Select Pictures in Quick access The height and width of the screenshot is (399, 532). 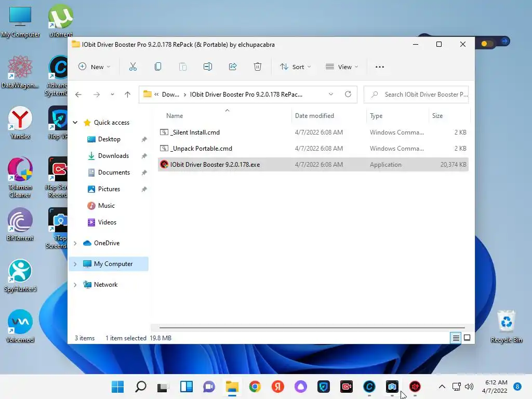[x=109, y=189]
